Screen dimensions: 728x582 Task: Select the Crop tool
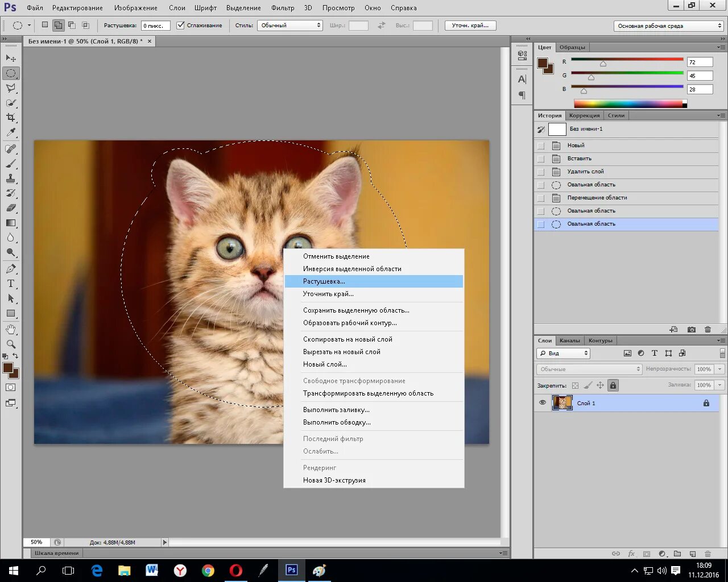point(11,118)
